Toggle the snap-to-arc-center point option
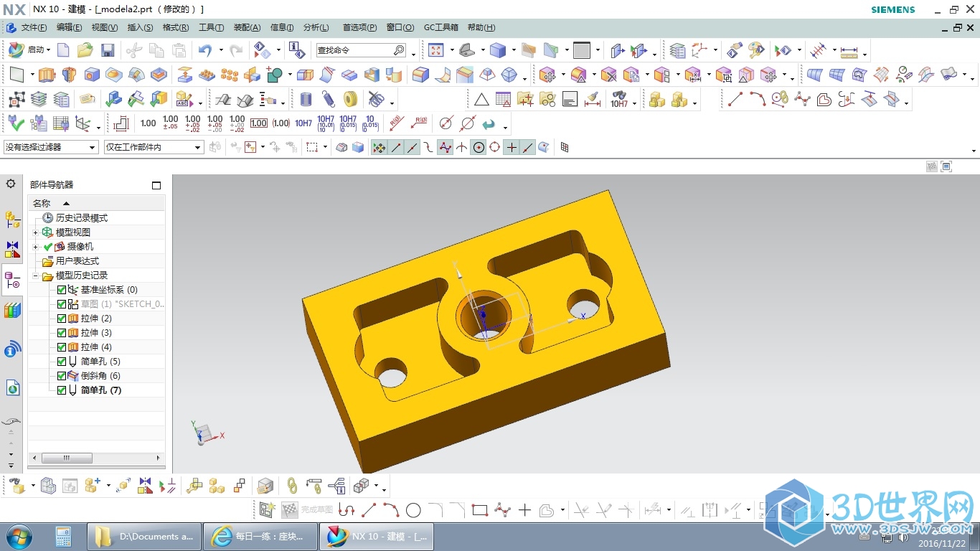Screen dimensions: 980x551 pos(479,147)
